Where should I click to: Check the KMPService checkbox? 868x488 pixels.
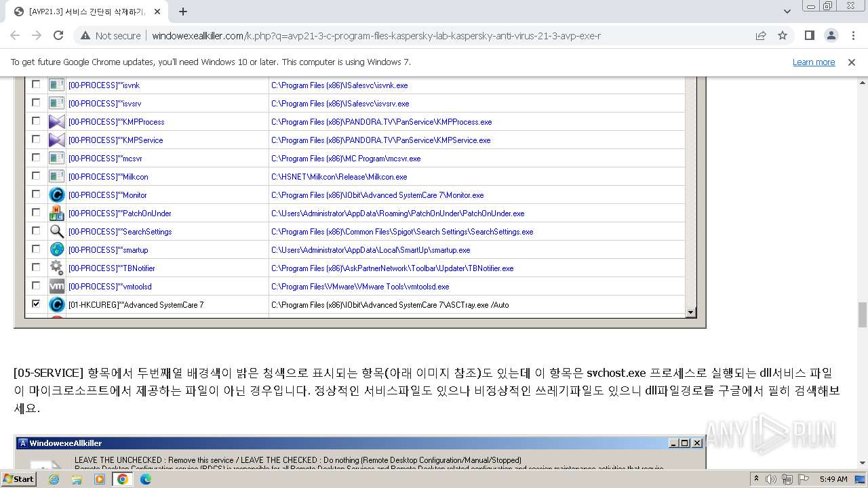coord(36,140)
